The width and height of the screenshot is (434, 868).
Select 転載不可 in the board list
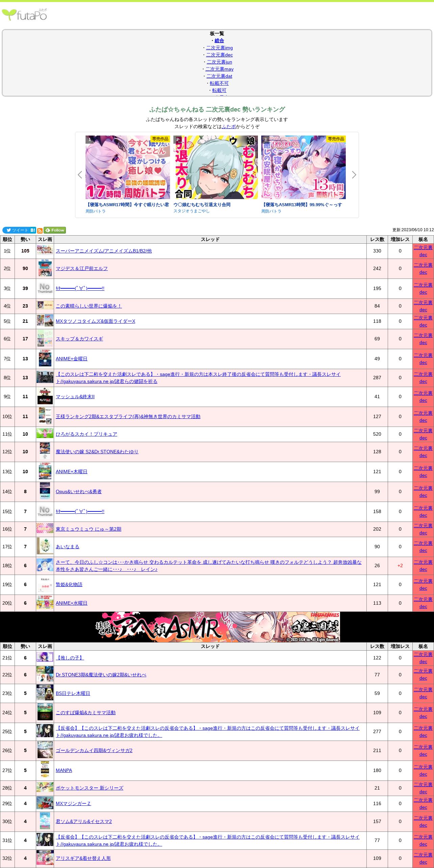(219, 83)
